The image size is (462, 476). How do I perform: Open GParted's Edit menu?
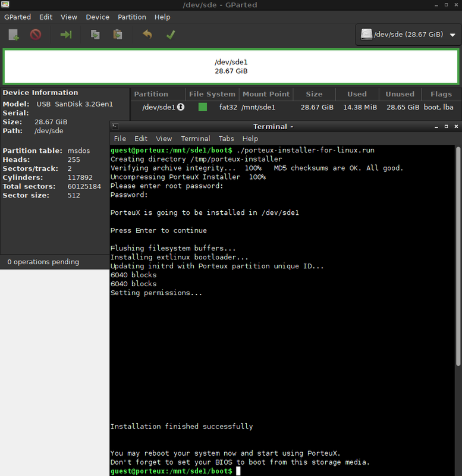click(x=46, y=17)
